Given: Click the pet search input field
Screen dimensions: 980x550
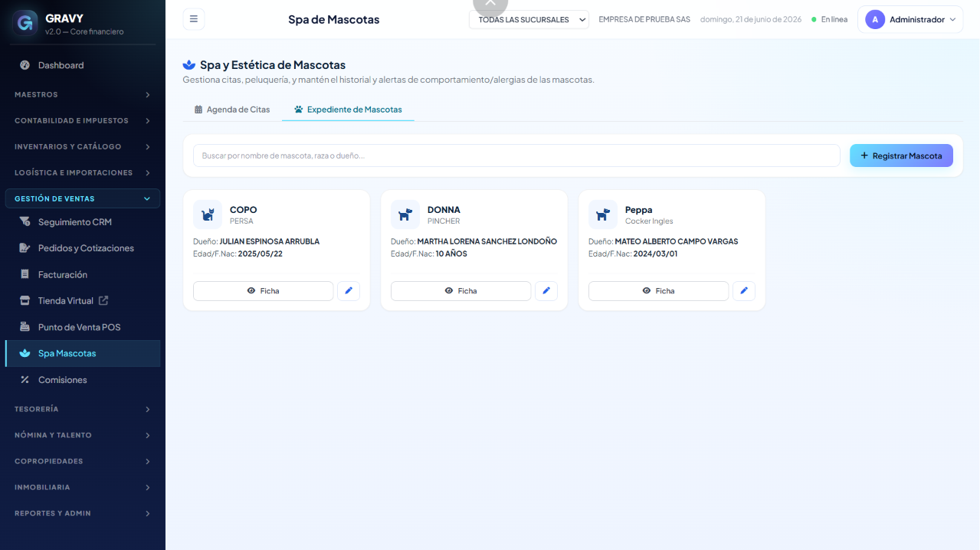Looking at the screenshot, I should click(516, 156).
